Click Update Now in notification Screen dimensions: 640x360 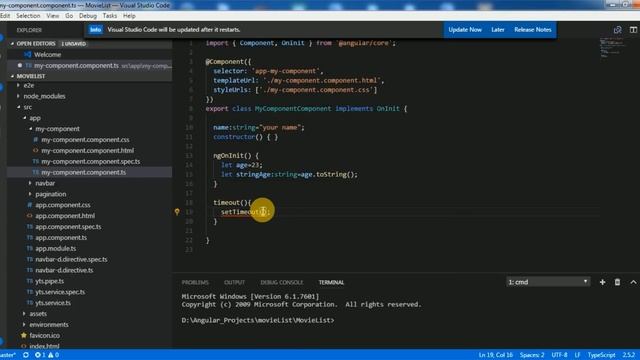(465, 30)
